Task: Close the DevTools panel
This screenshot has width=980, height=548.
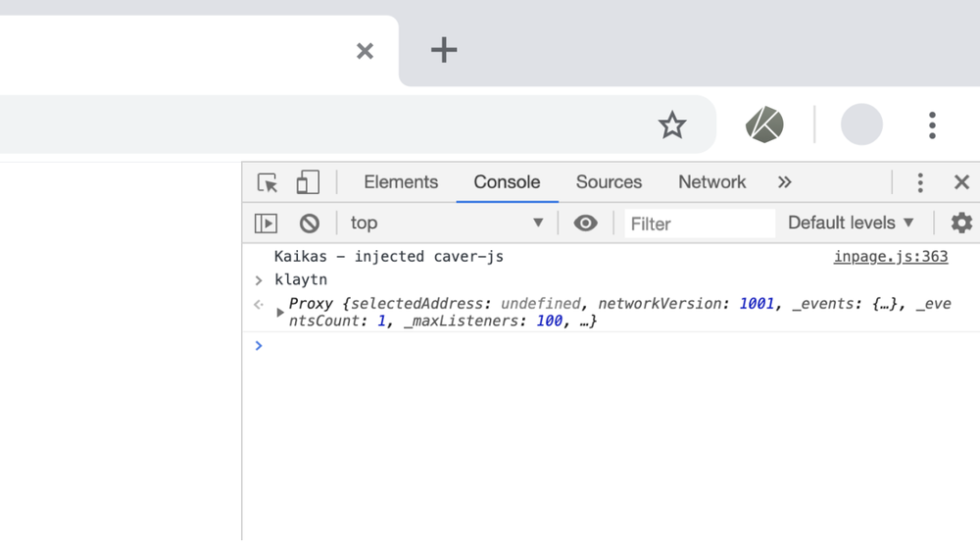Action: (x=961, y=181)
